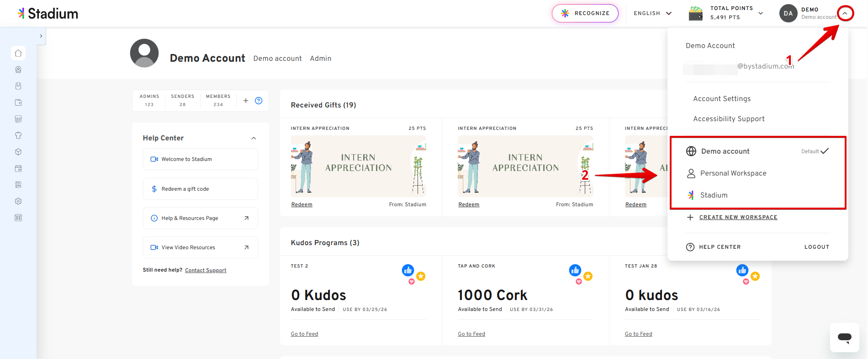Click the wallet icon in the sidebar

[18, 102]
